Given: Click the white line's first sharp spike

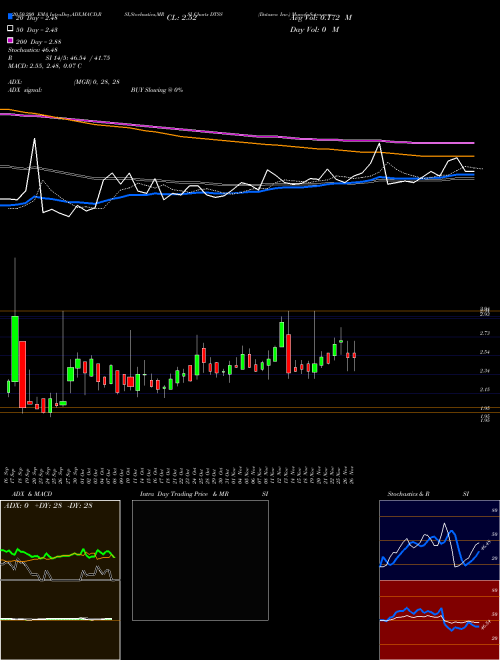Looking at the screenshot, I should 35,139.
